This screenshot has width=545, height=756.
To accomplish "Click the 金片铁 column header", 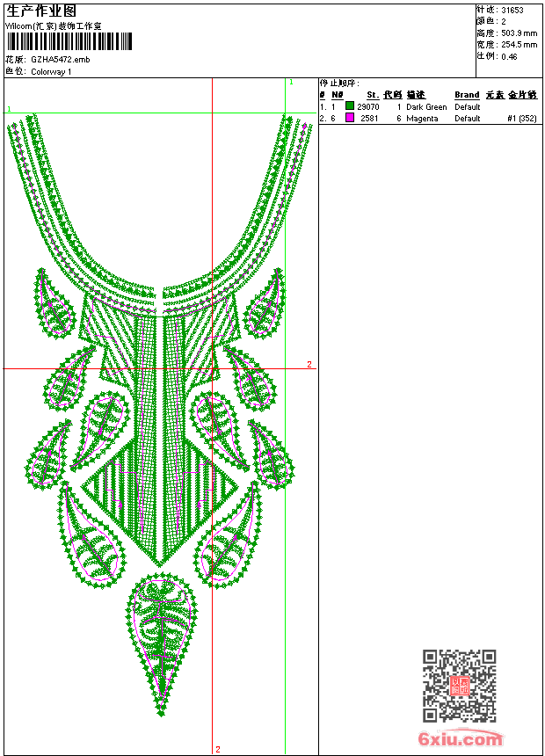I will tap(522, 95).
